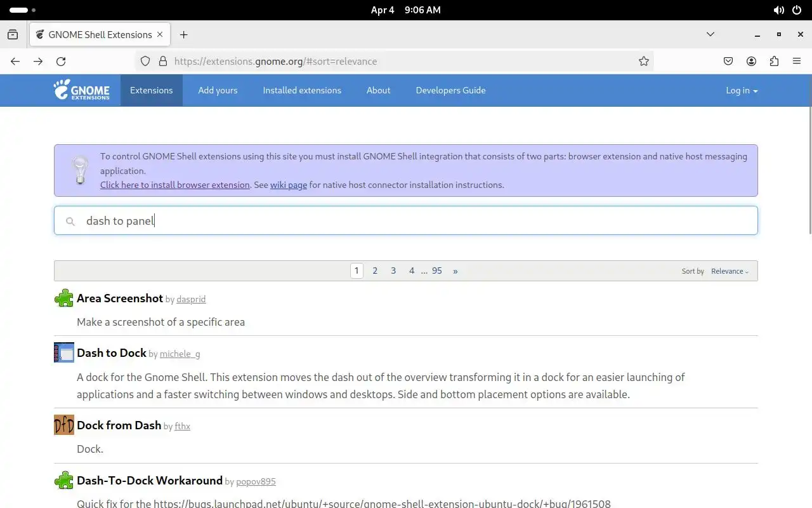
Task: Expand the list all tabs chevron
Action: click(710, 34)
